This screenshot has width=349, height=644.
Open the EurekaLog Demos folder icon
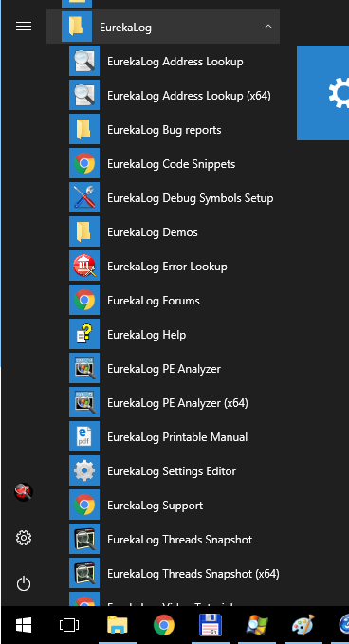(84, 231)
